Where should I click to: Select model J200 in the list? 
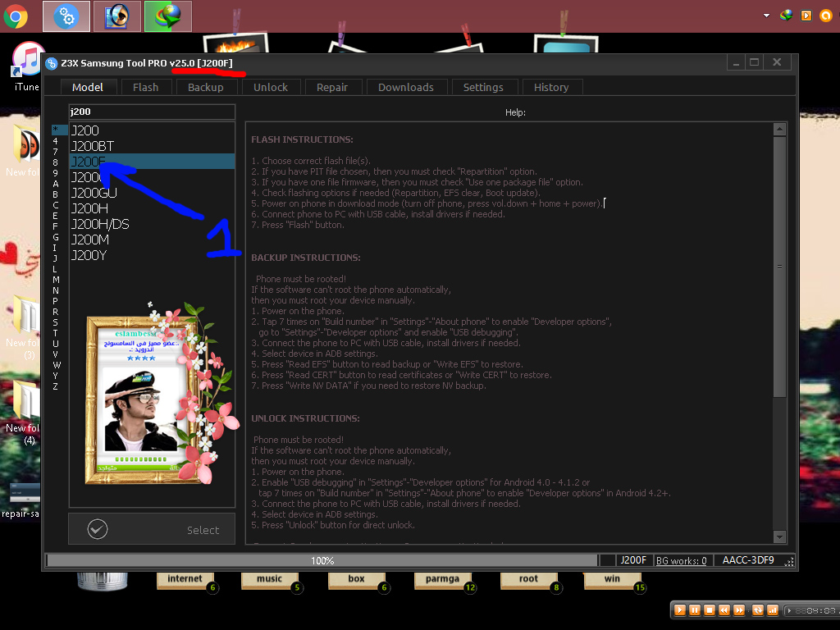tap(152, 130)
